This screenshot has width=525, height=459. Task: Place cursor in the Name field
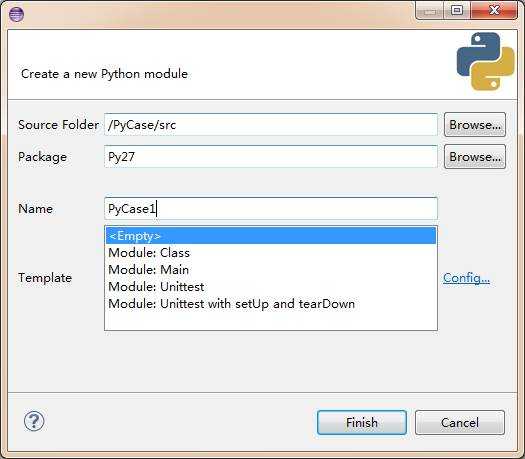click(x=271, y=209)
